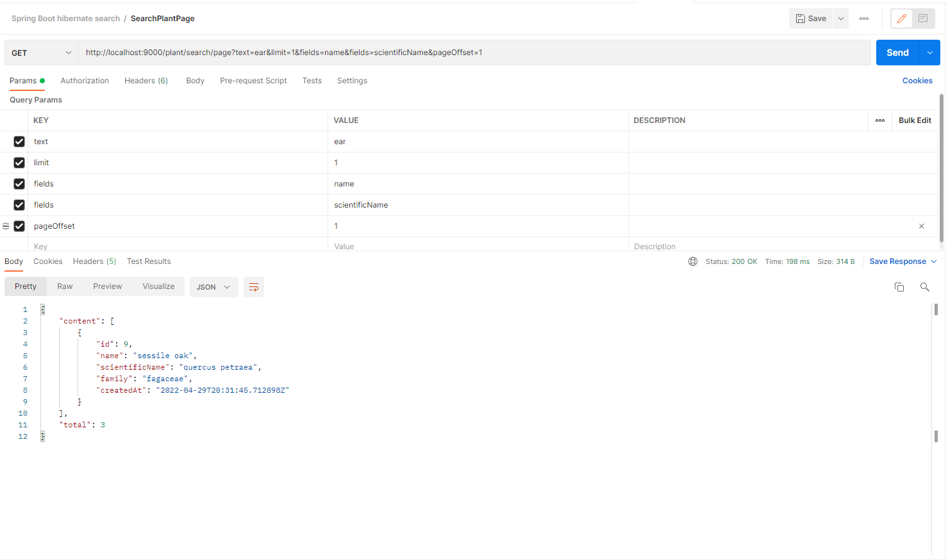Select the response Body tab

(x=13, y=261)
